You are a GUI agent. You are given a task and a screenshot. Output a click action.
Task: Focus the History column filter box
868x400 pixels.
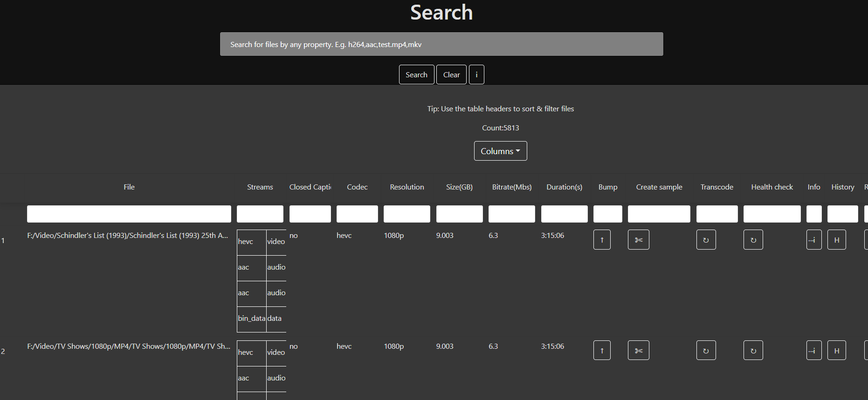[x=843, y=214]
